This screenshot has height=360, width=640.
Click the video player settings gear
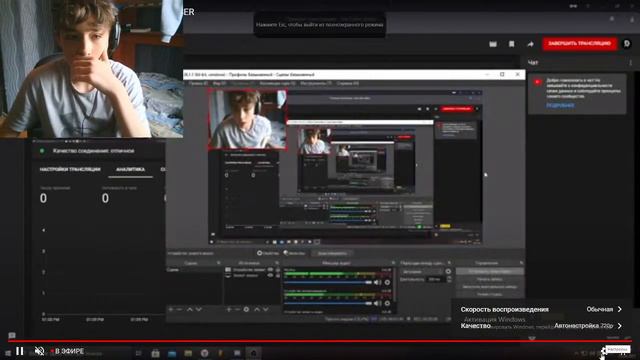click(x=604, y=351)
